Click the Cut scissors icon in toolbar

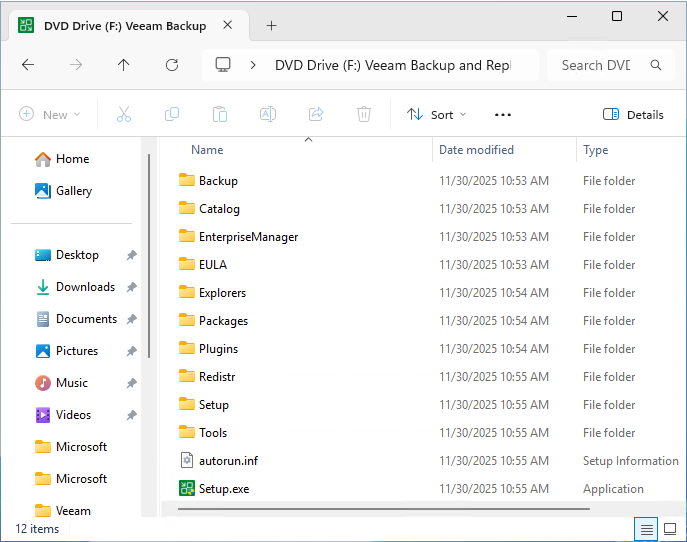[x=124, y=115]
